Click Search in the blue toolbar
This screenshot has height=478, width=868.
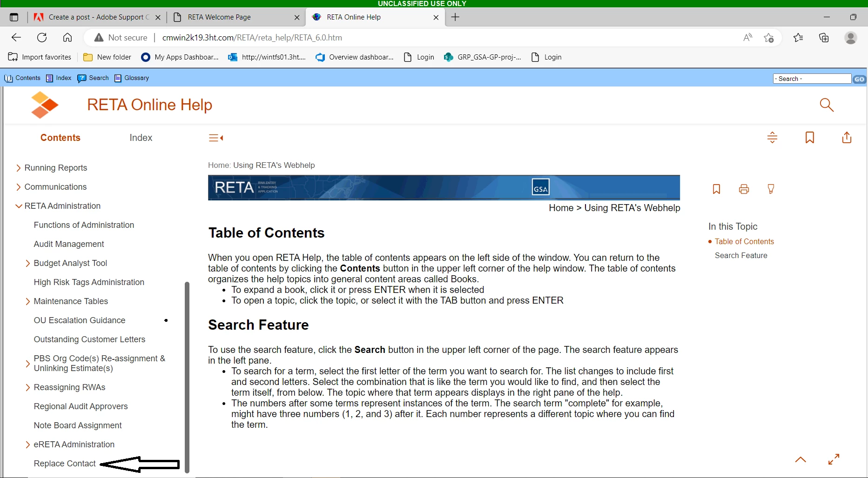click(x=93, y=78)
